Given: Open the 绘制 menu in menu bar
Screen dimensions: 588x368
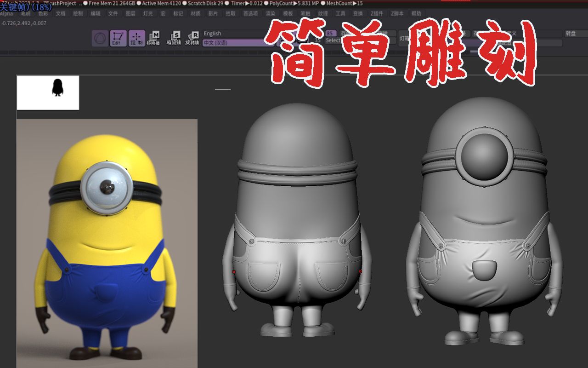Looking at the screenshot, I should click(x=78, y=14).
